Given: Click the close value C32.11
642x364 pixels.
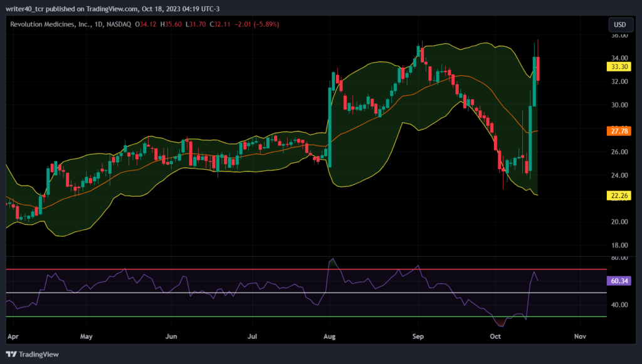Looking at the screenshot, I should click(220, 24).
